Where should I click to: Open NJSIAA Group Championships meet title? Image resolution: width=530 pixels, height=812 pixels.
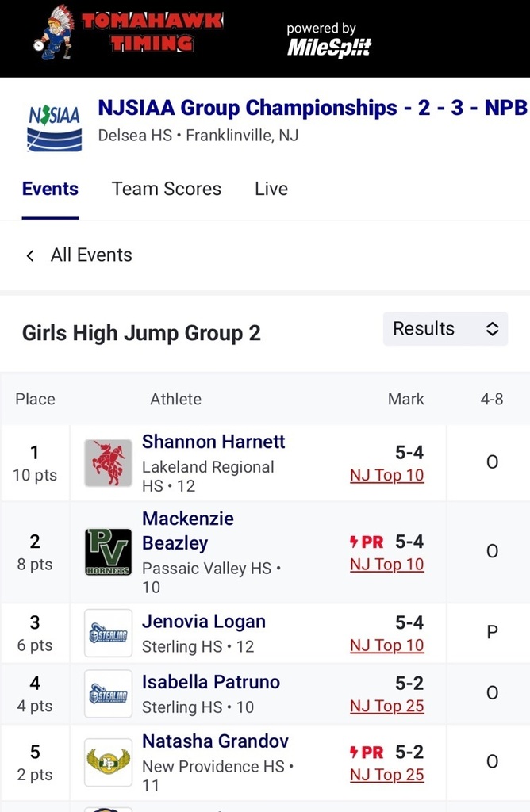click(313, 108)
